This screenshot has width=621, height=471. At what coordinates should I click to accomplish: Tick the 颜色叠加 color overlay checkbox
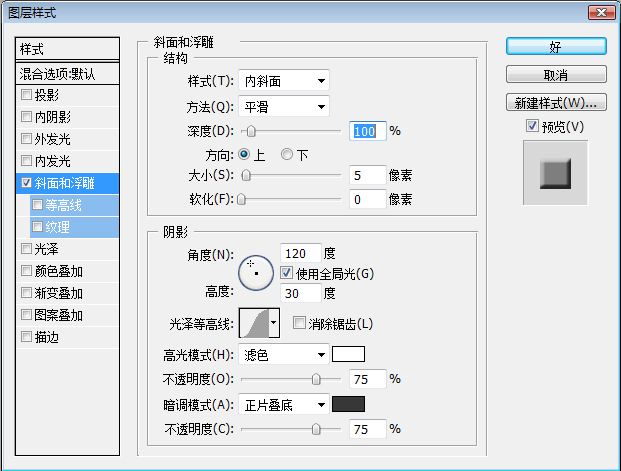click(x=26, y=271)
